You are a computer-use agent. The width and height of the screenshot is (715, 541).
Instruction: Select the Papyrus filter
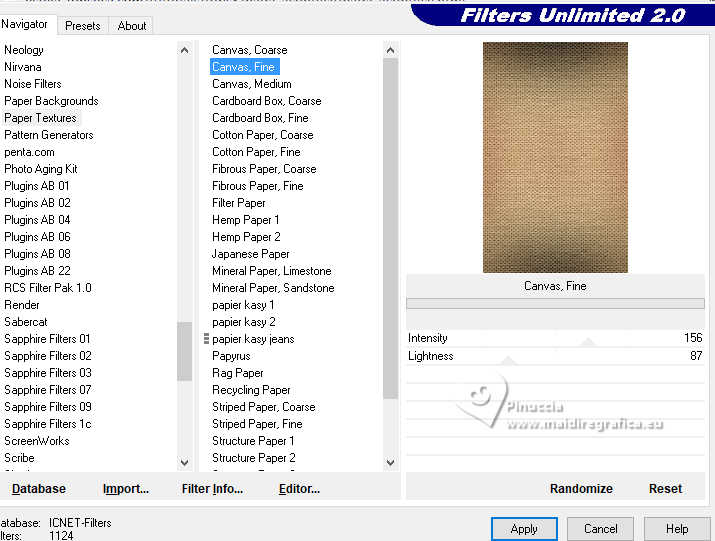tap(231, 356)
